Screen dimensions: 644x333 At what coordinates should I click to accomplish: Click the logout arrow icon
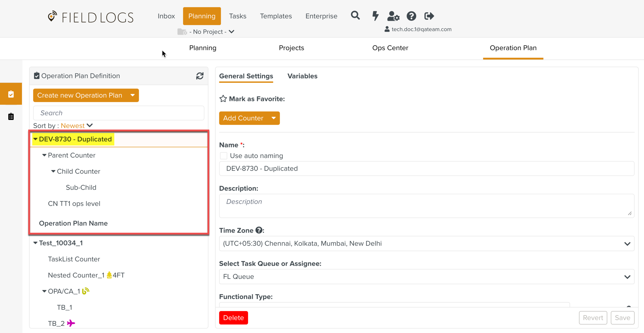[429, 16]
